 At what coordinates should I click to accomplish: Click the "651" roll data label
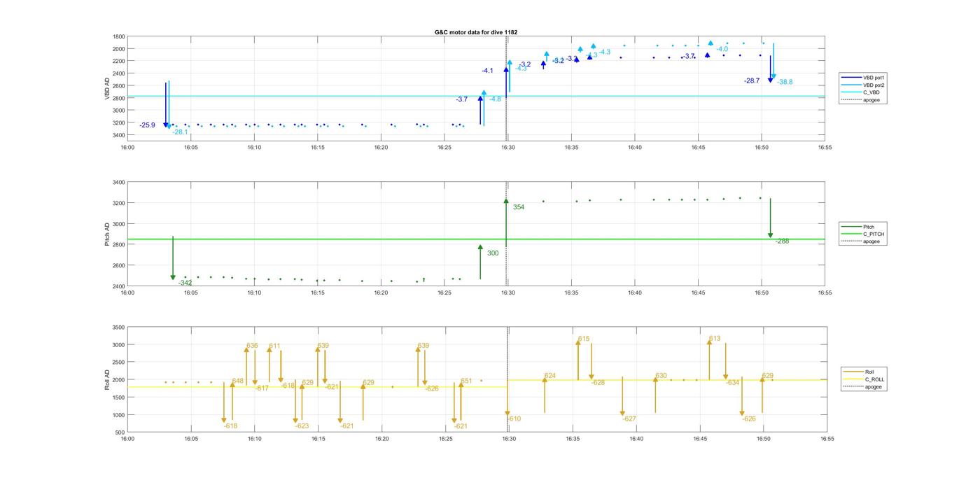coord(466,381)
